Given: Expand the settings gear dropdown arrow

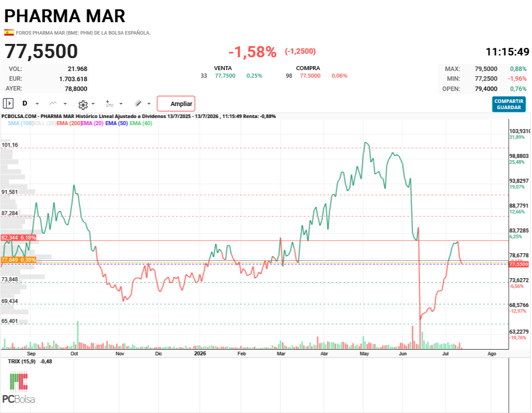Looking at the screenshot, I should click(93, 104).
